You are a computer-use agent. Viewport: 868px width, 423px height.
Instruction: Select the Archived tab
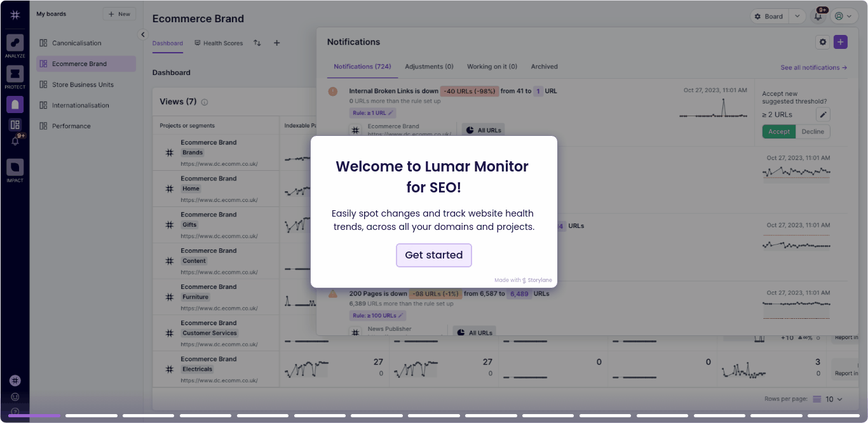click(545, 67)
